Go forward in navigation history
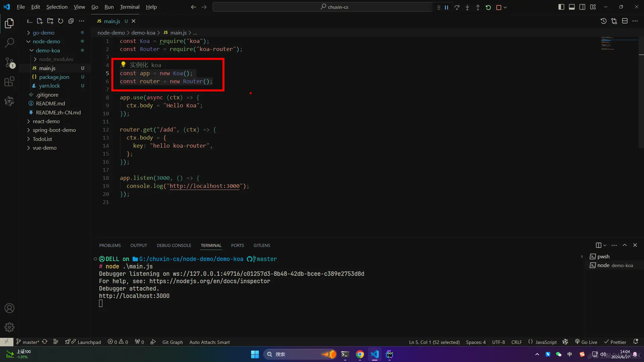The image size is (644, 362). click(x=204, y=7)
